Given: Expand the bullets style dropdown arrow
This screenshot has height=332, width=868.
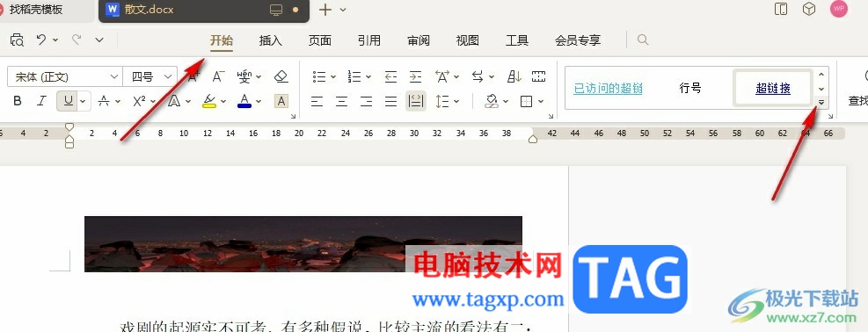Looking at the screenshot, I should click(333, 76).
